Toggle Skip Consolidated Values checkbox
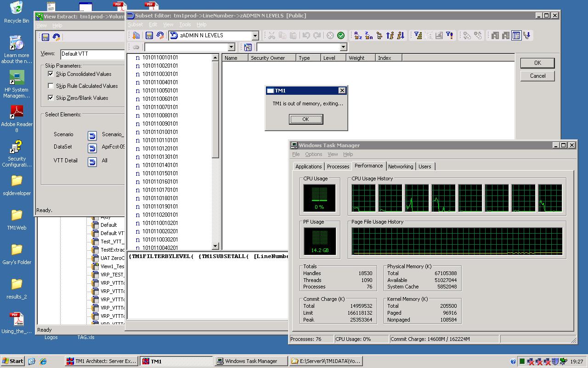The width and height of the screenshot is (588, 368). coord(51,74)
